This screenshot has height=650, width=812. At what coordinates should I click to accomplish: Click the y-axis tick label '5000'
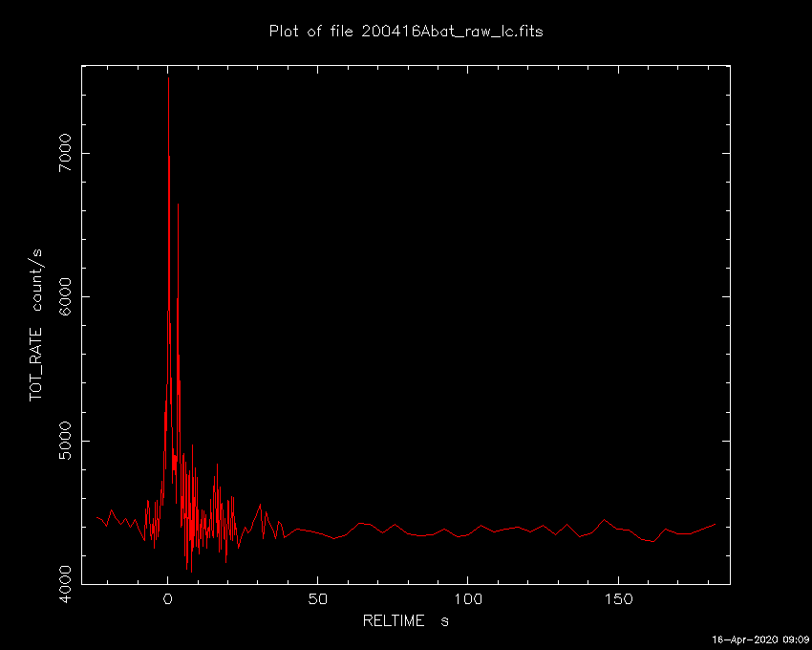coord(65,440)
